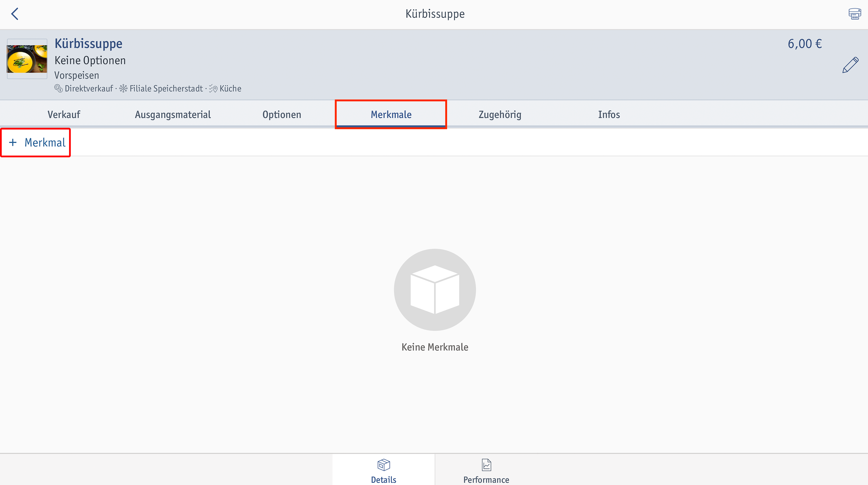Click the Details box icon in bottom bar
The width and height of the screenshot is (868, 485).
click(x=384, y=465)
